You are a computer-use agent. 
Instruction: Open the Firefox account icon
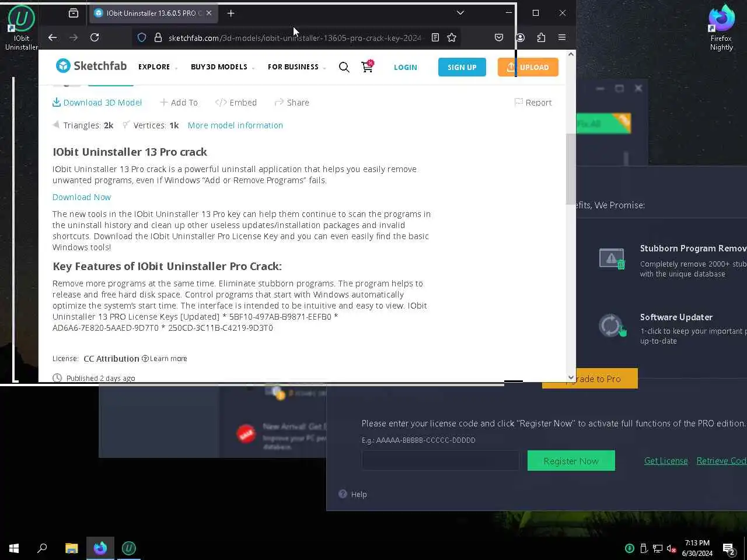click(x=520, y=37)
